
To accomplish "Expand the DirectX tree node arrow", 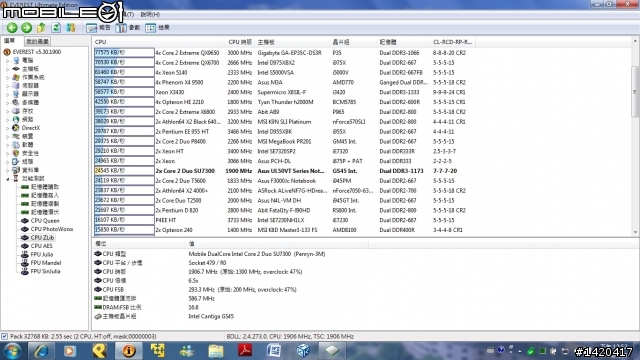I will (7, 128).
